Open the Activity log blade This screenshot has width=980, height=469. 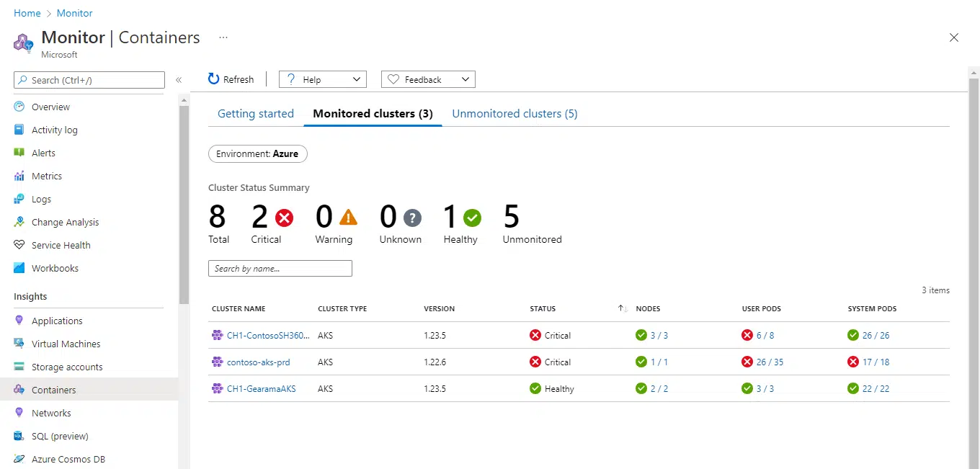54,130
